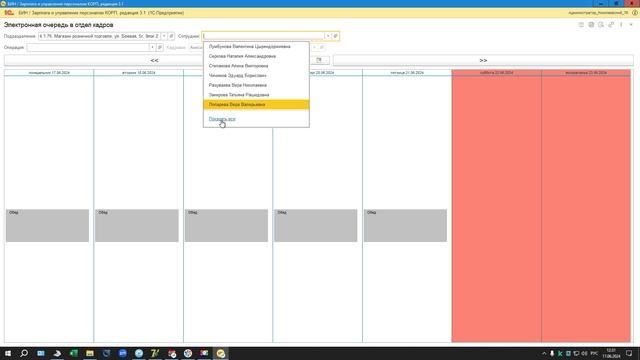
Task: Choose Степанова Алена Викторовна in dropdown
Action: [256, 66]
